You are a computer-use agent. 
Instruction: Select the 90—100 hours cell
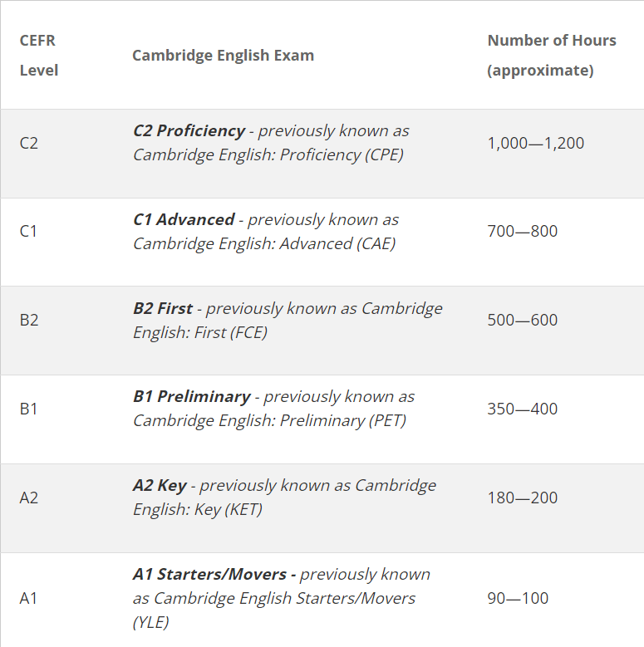click(x=518, y=598)
